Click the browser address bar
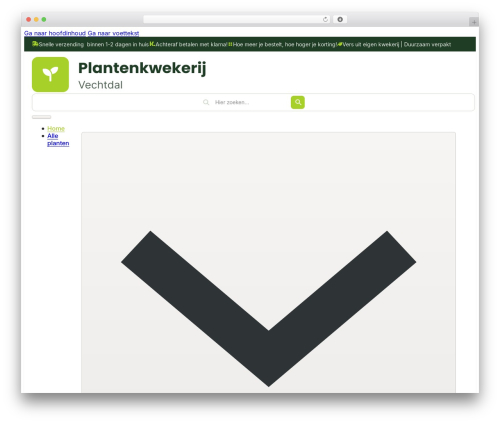Image resolution: width=500 pixels, height=423 pixels. 236,19
